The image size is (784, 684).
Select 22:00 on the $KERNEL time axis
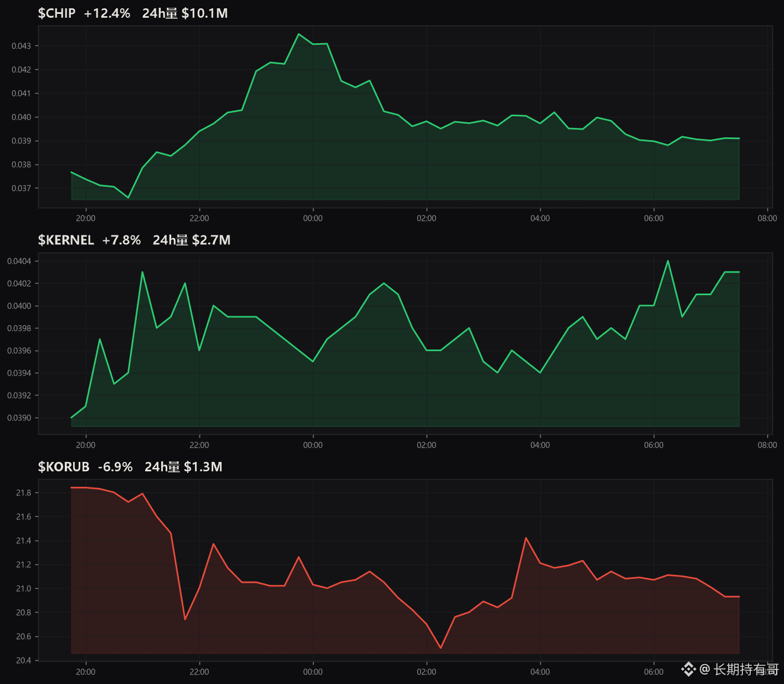click(199, 445)
